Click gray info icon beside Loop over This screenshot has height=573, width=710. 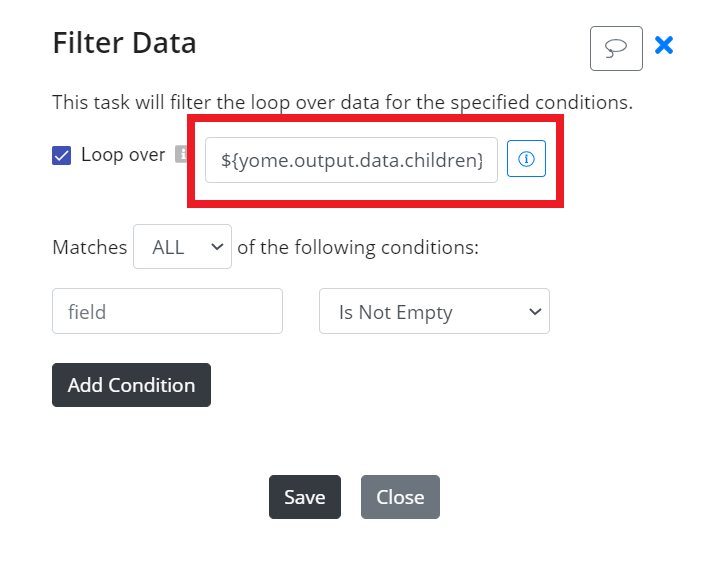click(x=181, y=154)
